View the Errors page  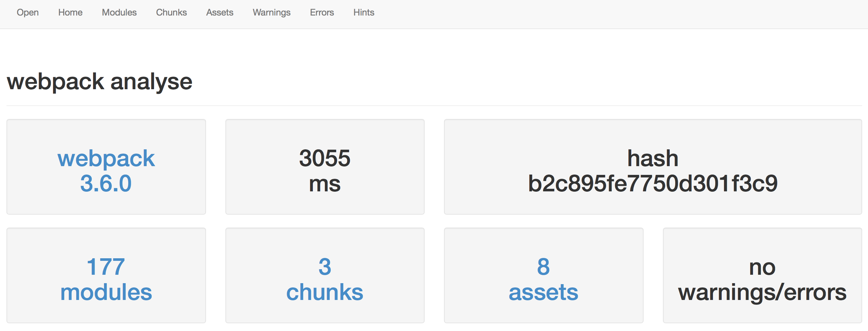pos(321,13)
